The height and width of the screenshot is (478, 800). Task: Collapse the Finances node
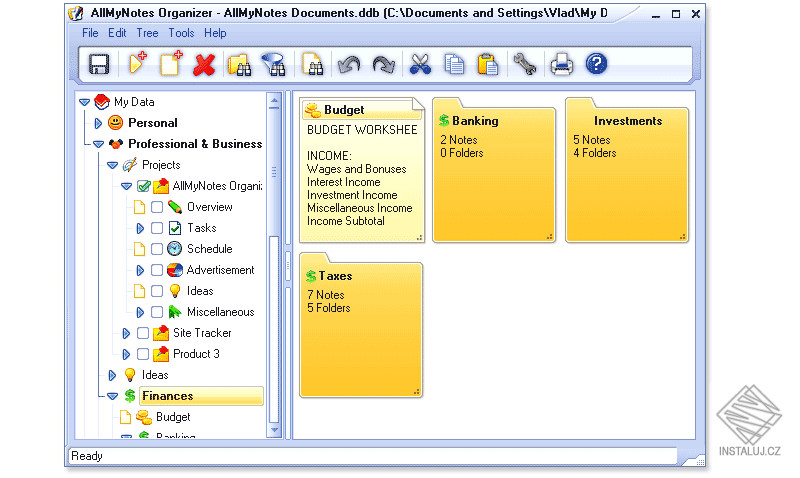[x=112, y=396]
